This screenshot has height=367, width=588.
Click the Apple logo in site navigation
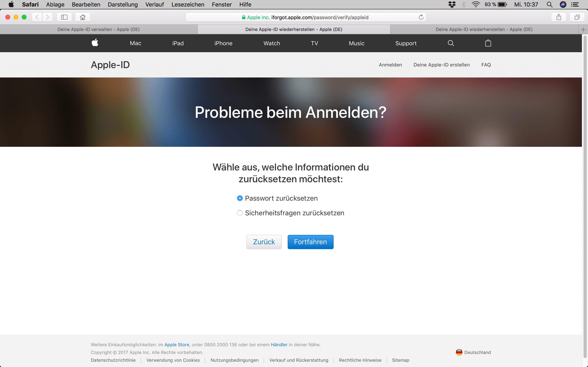click(x=95, y=43)
